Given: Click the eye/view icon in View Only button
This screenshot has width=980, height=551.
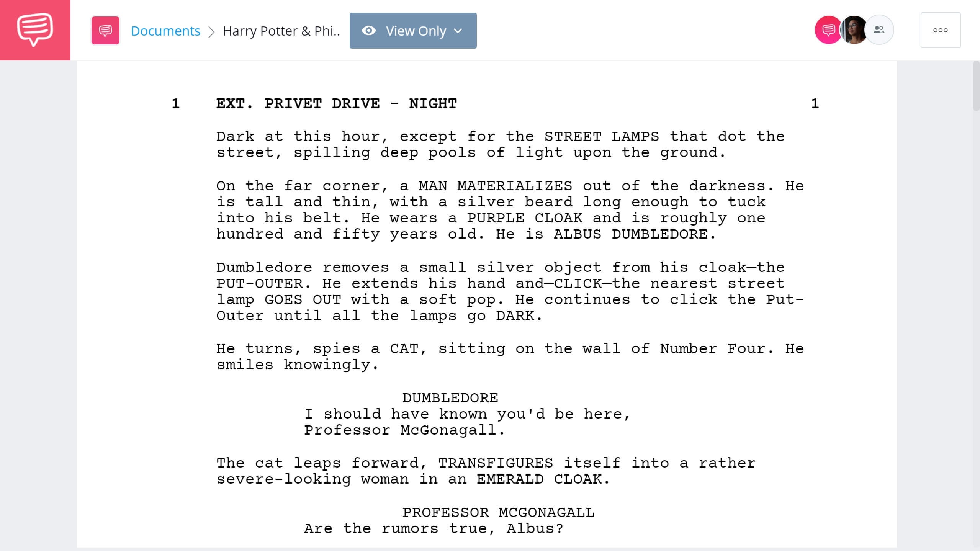Looking at the screenshot, I should (x=368, y=30).
